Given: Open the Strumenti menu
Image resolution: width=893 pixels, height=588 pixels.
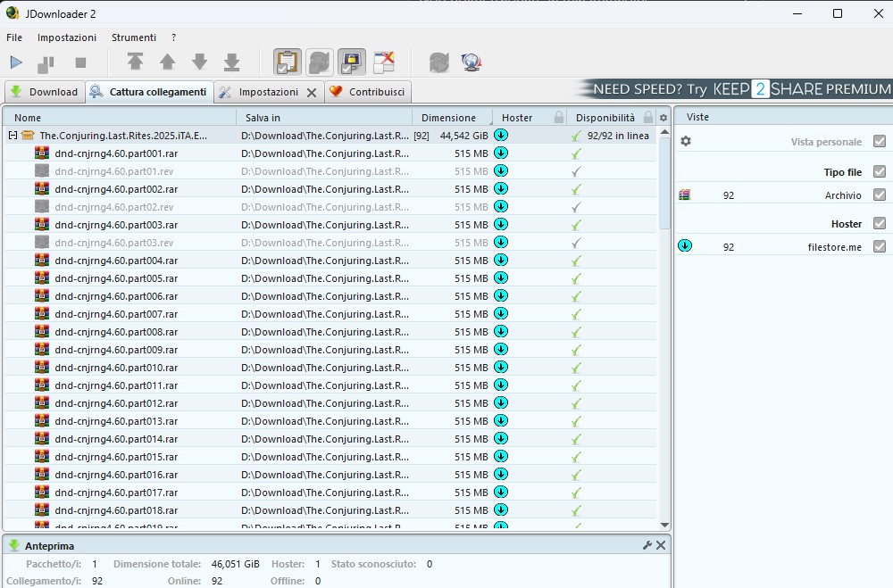Looking at the screenshot, I should click(134, 37).
